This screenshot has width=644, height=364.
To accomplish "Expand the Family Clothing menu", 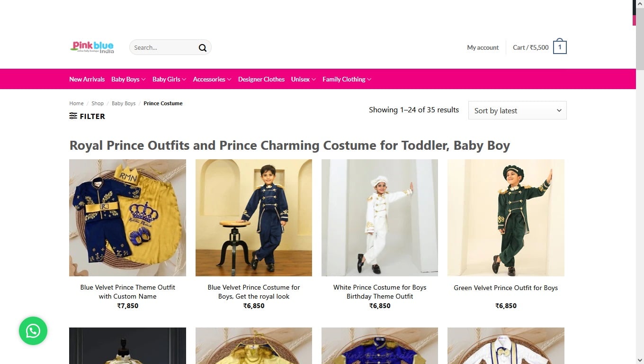I will point(347,79).
